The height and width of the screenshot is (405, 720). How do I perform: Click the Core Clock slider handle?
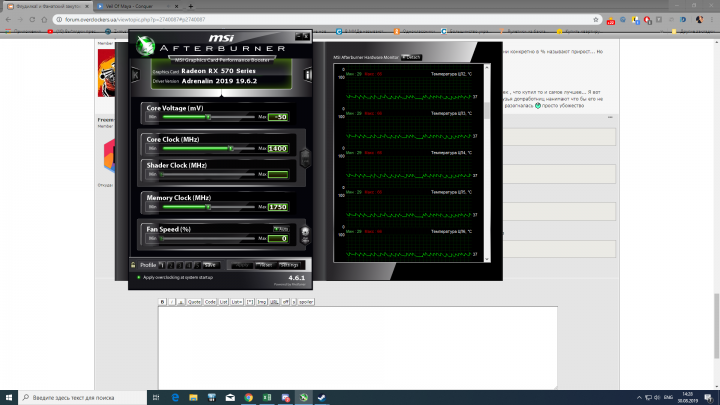click(x=231, y=148)
